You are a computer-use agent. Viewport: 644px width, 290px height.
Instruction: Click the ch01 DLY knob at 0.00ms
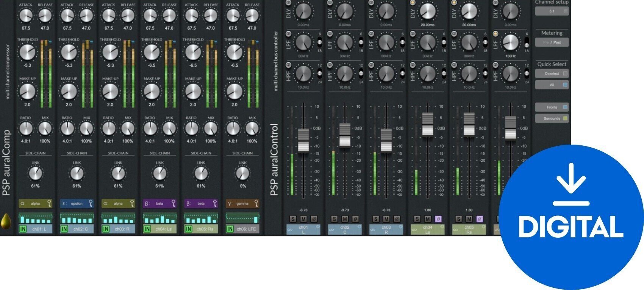click(x=303, y=11)
